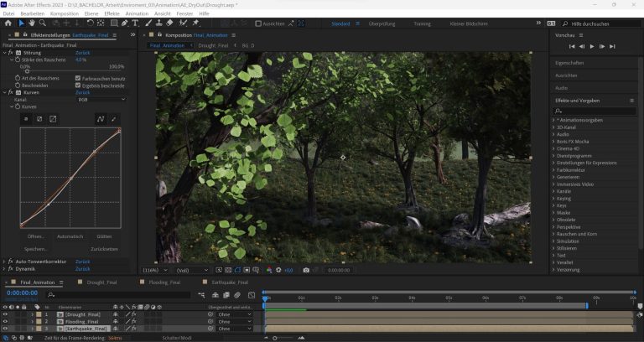The height and width of the screenshot is (342, 644).
Task: Click the Speichern... button
Action: [x=35, y=249]
